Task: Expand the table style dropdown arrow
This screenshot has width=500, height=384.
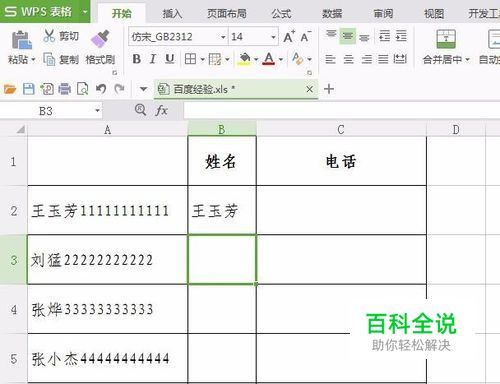Action: 227,60
